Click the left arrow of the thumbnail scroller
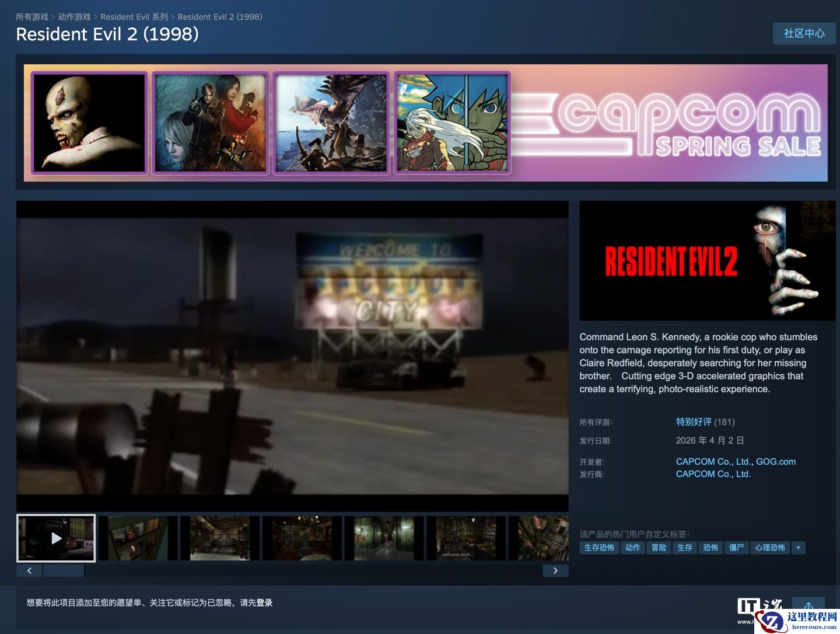Viewport: 840px width, 634px height. 29,570
